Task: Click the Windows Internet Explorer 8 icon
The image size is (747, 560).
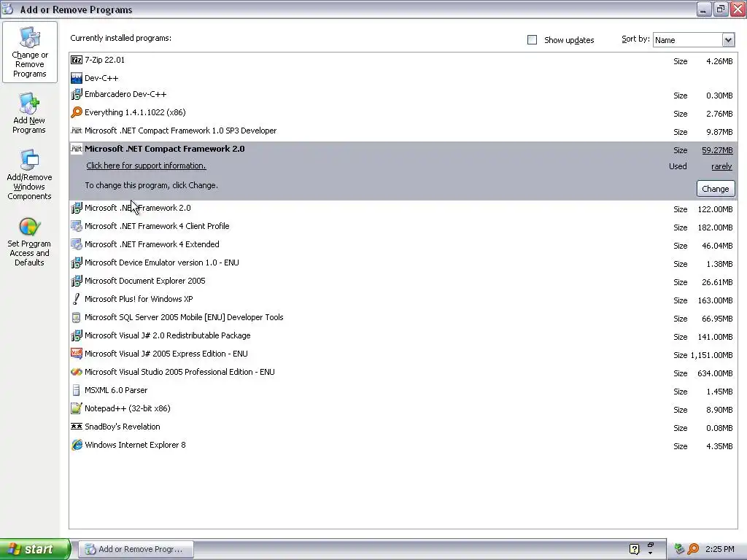Action: pos(76,445)
